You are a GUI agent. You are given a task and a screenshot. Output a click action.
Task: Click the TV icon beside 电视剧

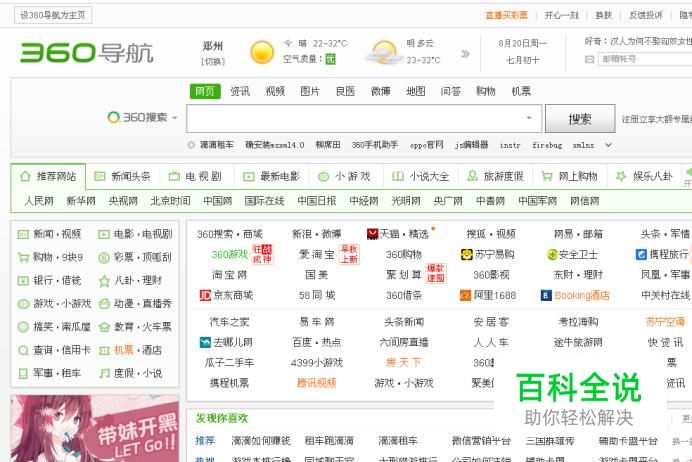(174, 177)
